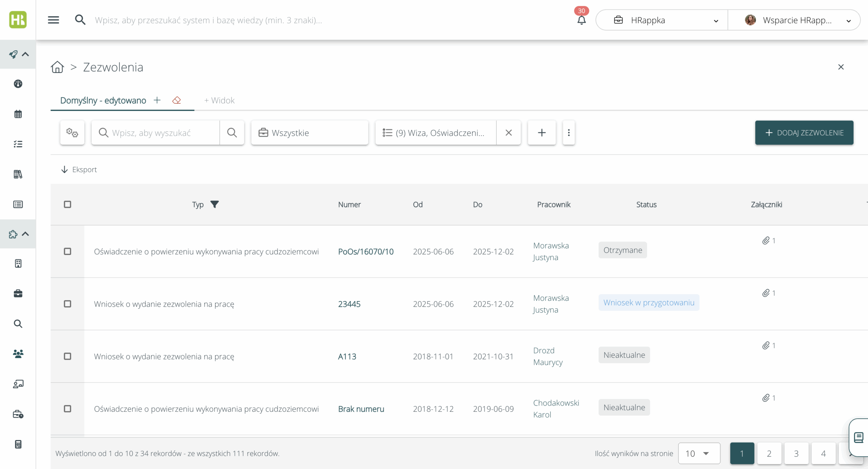
Task: Open the notifications bell icon
Action: click(581, 20)
